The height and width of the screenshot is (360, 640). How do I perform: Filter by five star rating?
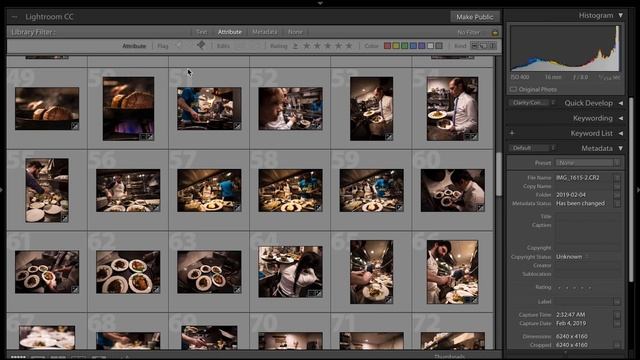click(x=349, y=46)
